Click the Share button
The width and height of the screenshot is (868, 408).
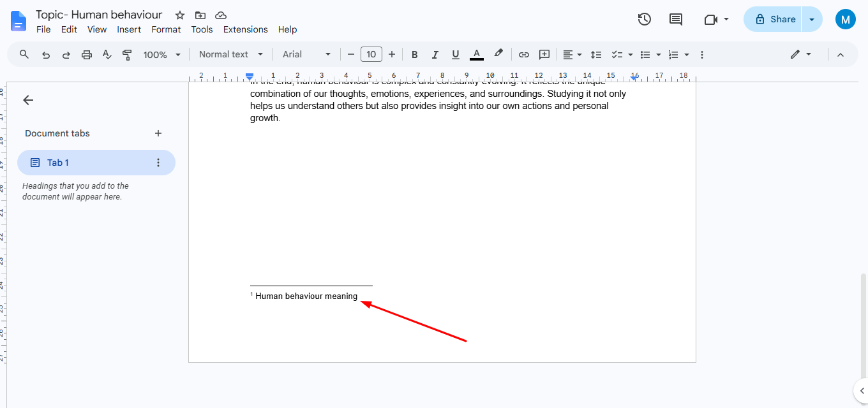[773, 19]
